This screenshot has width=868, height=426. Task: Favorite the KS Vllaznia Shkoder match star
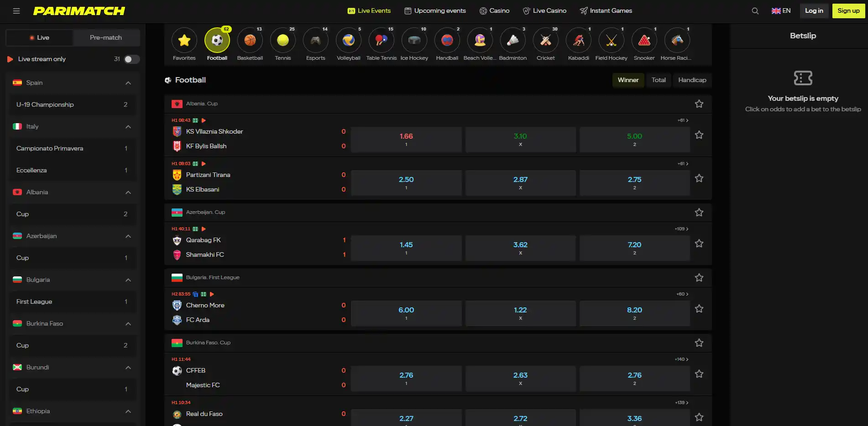(699, 135)
